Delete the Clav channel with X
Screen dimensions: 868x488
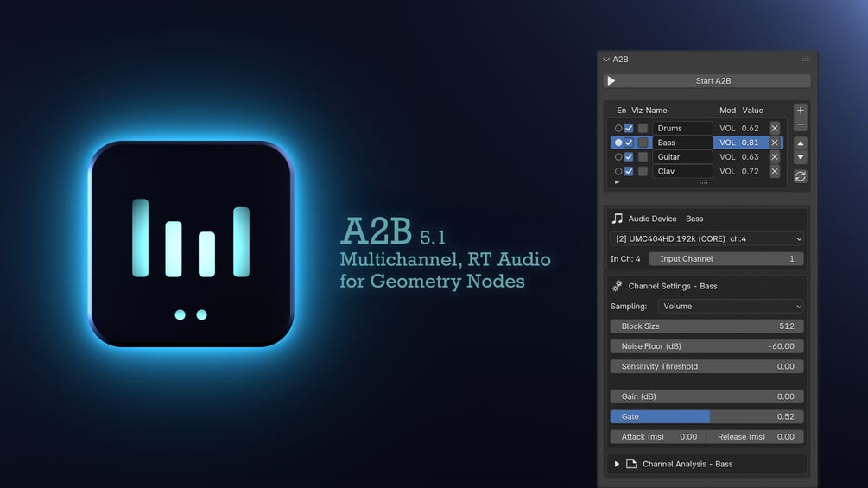[775, 171]
